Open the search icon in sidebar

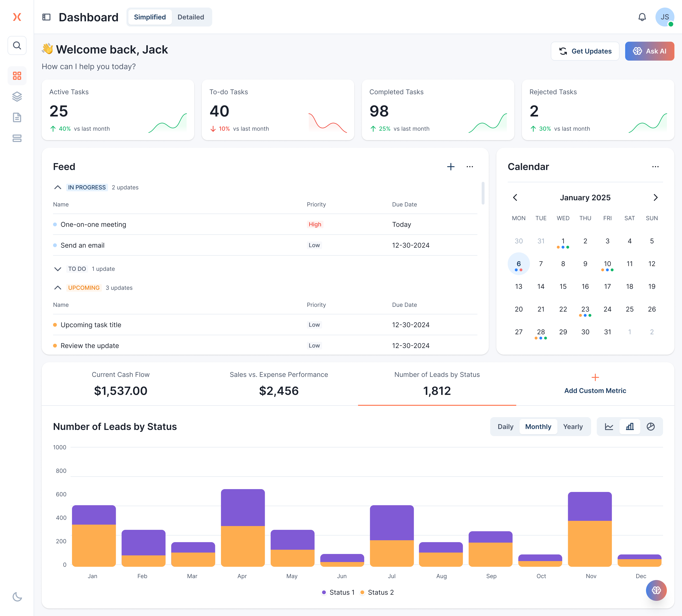click(17, 45)
